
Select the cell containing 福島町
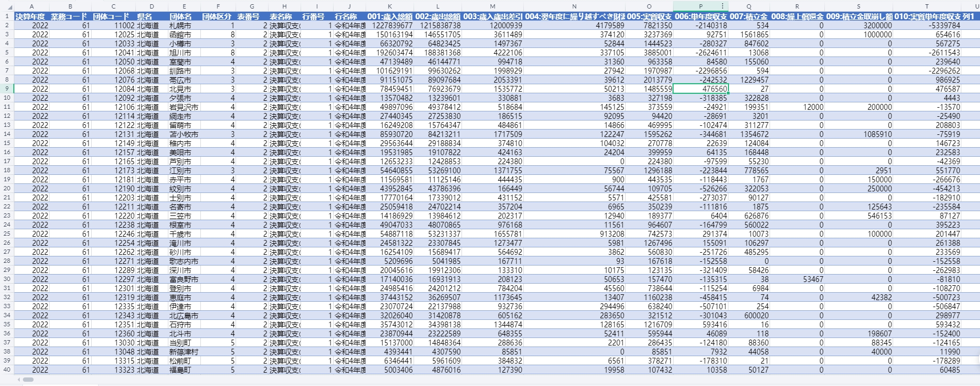click(x=184, y=370)
